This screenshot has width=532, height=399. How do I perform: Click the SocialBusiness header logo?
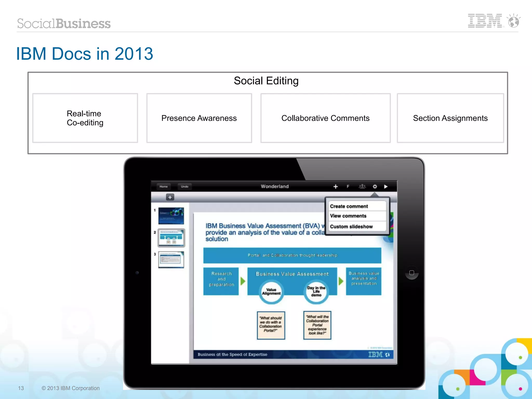pos(64,23)
